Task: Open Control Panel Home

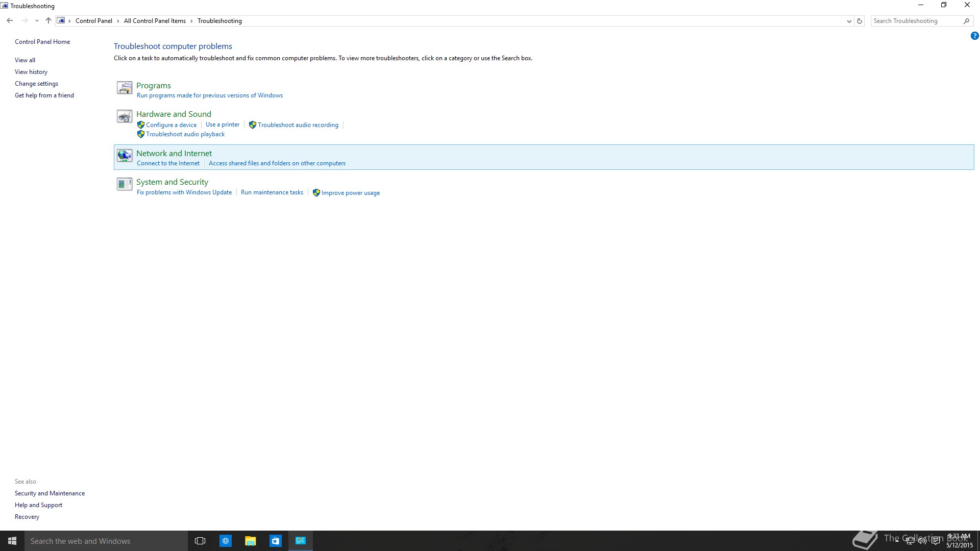Action: (42, 42)
